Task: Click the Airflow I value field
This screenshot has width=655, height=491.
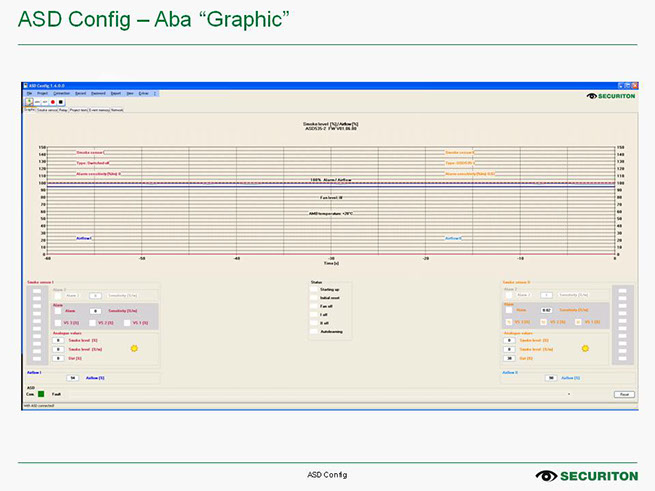Action: (72, 378)
